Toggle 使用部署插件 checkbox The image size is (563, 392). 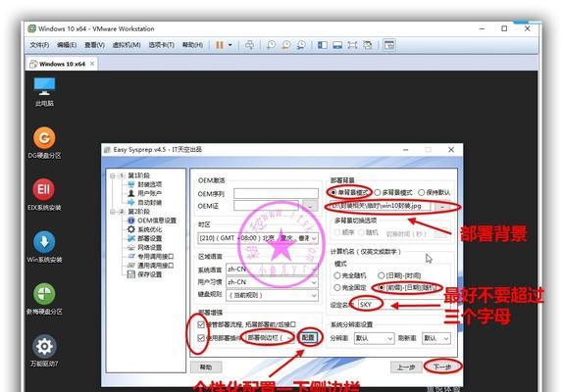[x=201, y=338]
